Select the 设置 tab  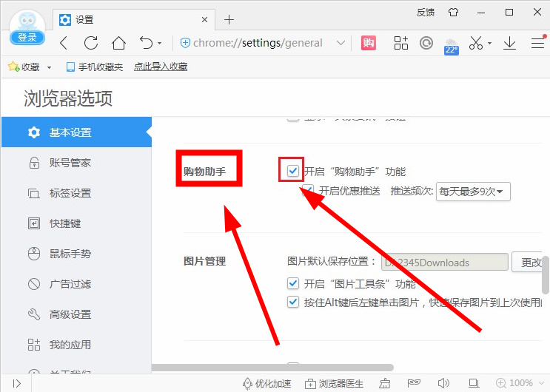135,20
